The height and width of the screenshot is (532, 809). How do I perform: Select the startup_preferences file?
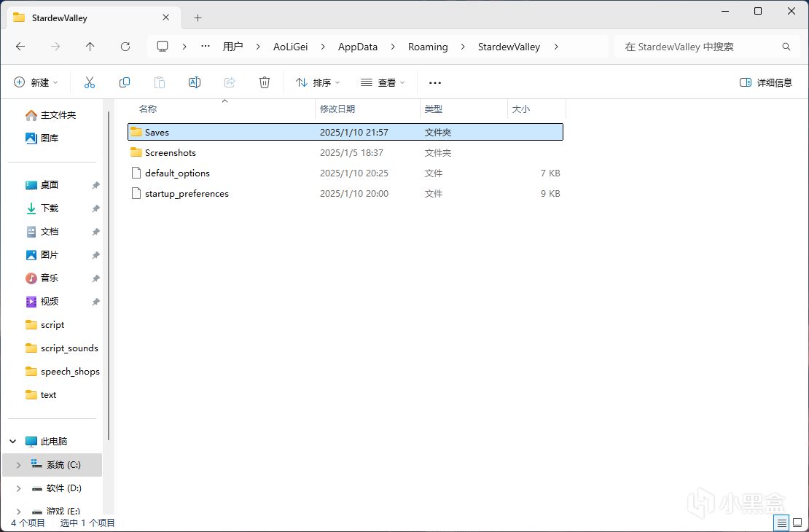tap(345, 194)
